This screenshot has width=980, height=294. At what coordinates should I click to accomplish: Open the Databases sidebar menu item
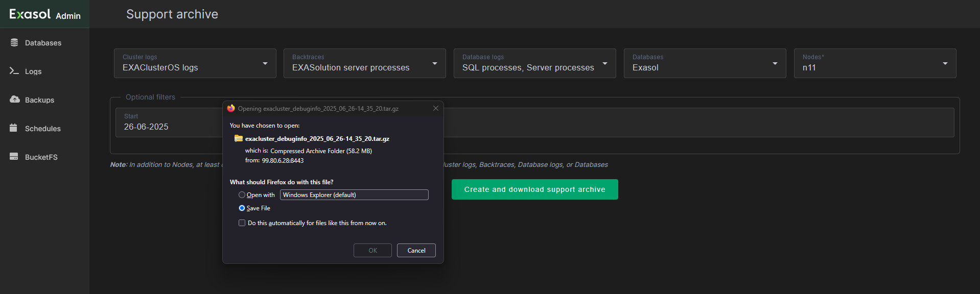point(44,43)
